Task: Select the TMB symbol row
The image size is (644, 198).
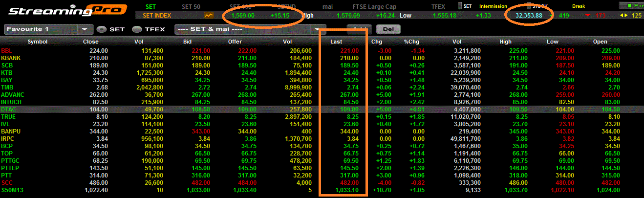Action: [x=322, y=88]
